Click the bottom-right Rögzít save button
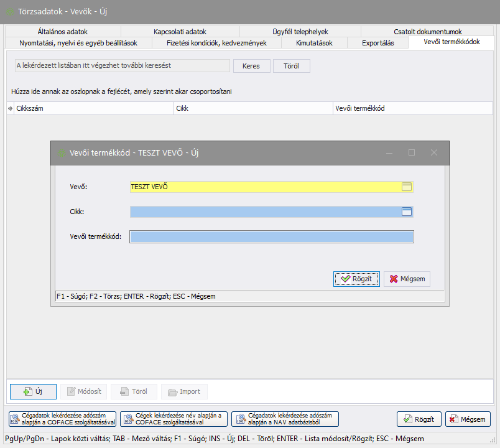 pos(419,419)
